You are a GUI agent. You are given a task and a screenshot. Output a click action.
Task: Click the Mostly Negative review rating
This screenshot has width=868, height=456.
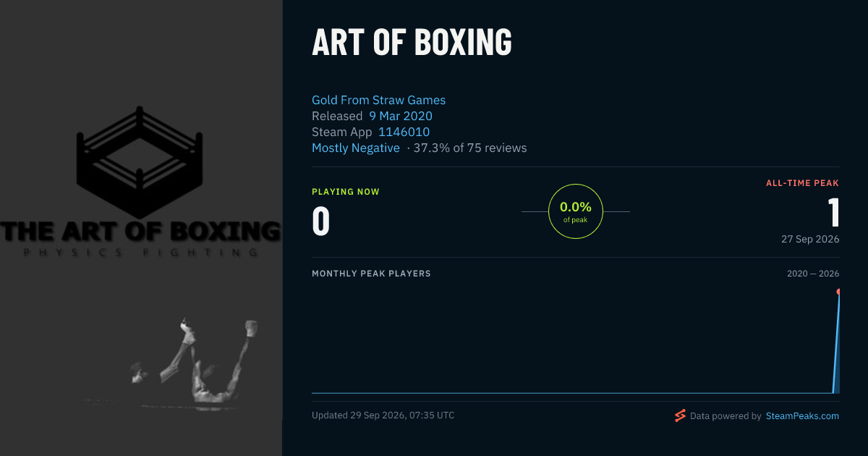(355, 148)
